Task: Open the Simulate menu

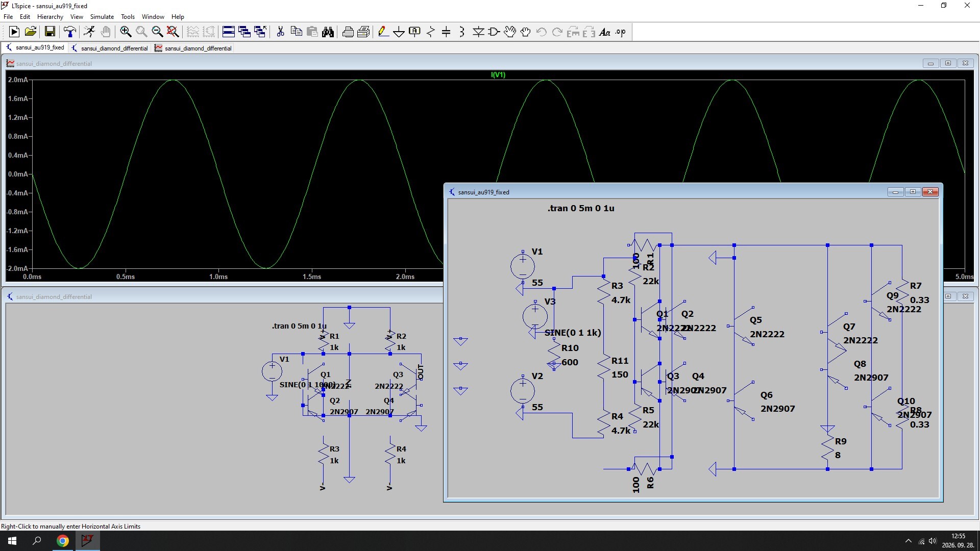Action: click(x=102, y=17)
